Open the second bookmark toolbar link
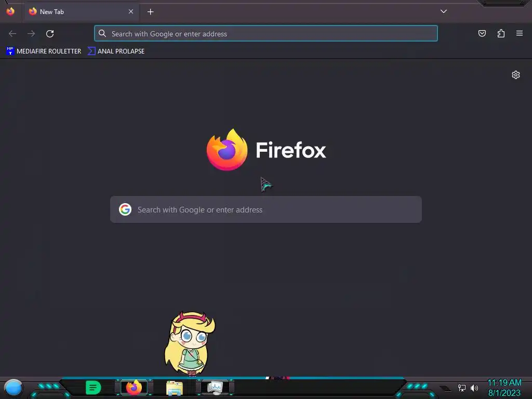The width and height of the screenshot is (532, 399). pyautogui.click(x=116, y=51)
